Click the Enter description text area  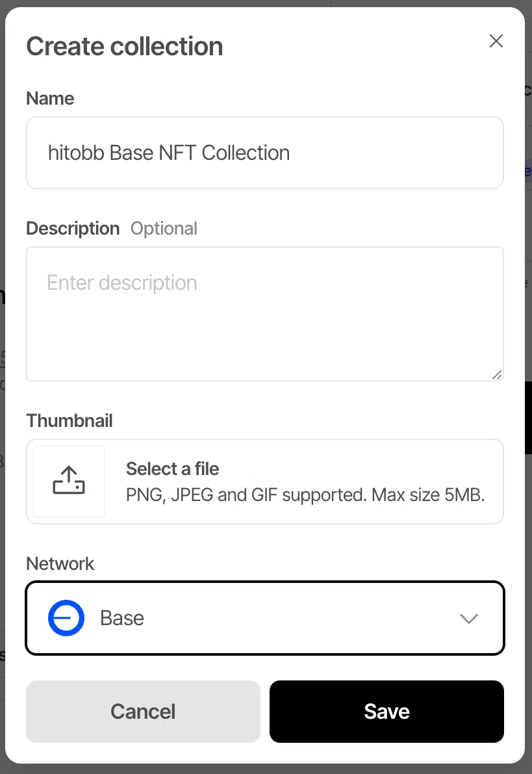point(265,314)
